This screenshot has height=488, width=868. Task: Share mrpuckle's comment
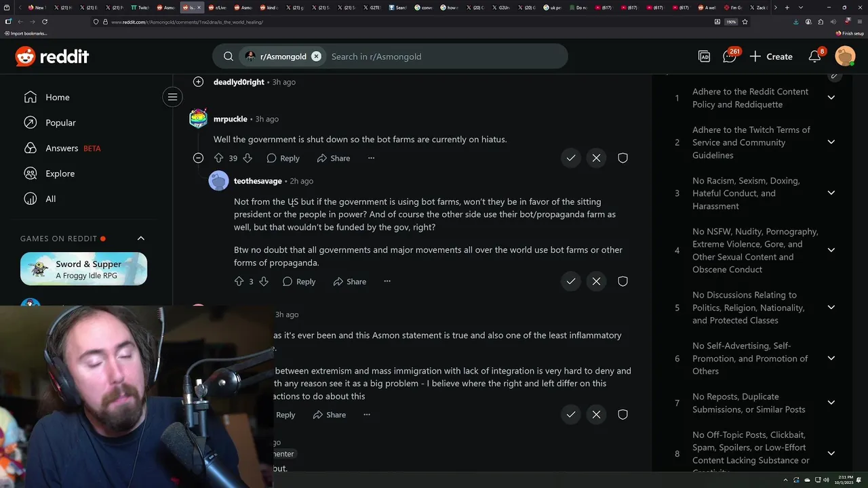[334, 158]
